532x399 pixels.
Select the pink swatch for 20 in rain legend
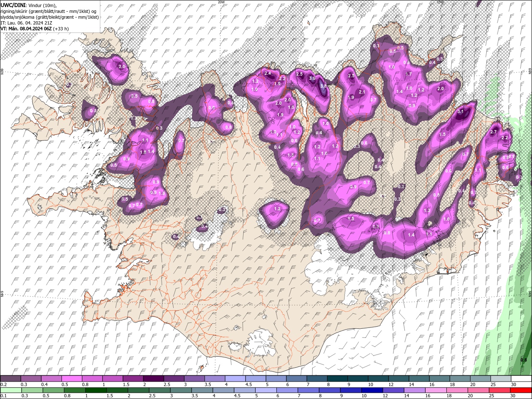coord(478,390)
